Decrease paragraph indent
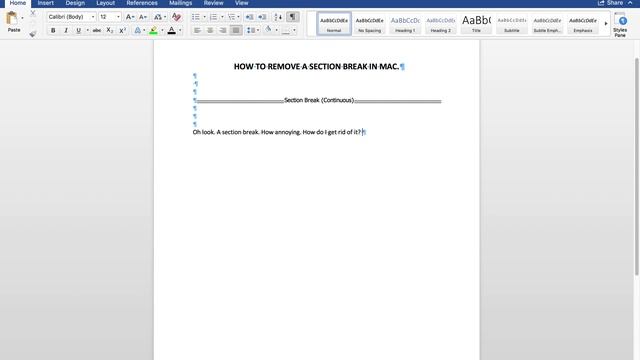 tap(249, 17)
